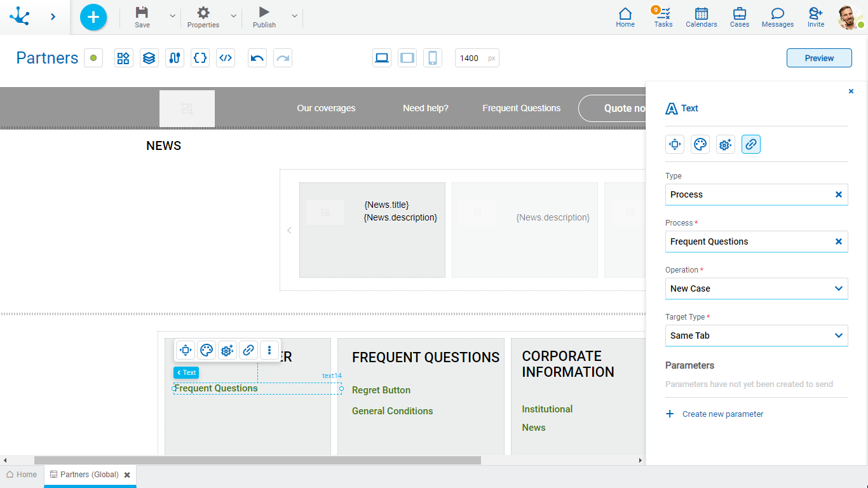Open the style palette tab in Text panel

click(700, 144)
